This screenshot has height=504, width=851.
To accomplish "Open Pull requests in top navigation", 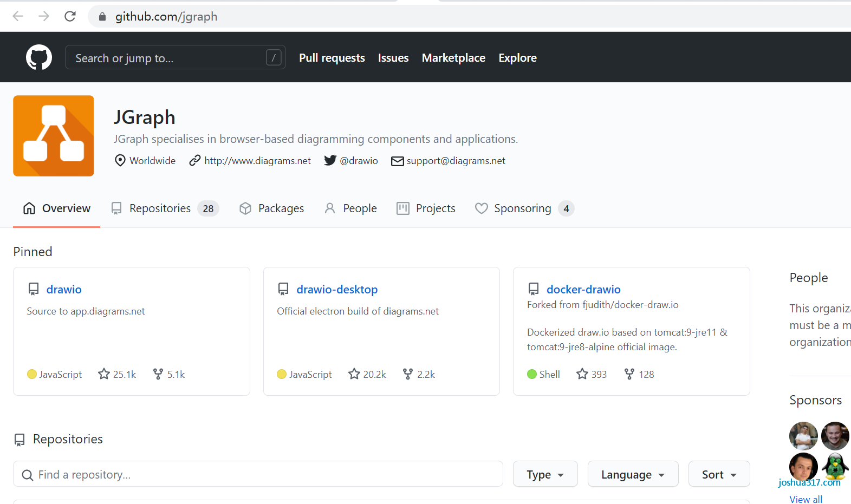I will 332,57.
